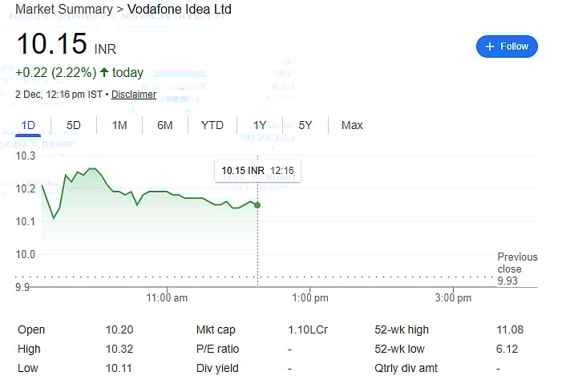This screenshot has height=392, width=578.
Task: Click the 3:00 pm axis label
Action: pos(453,298)
